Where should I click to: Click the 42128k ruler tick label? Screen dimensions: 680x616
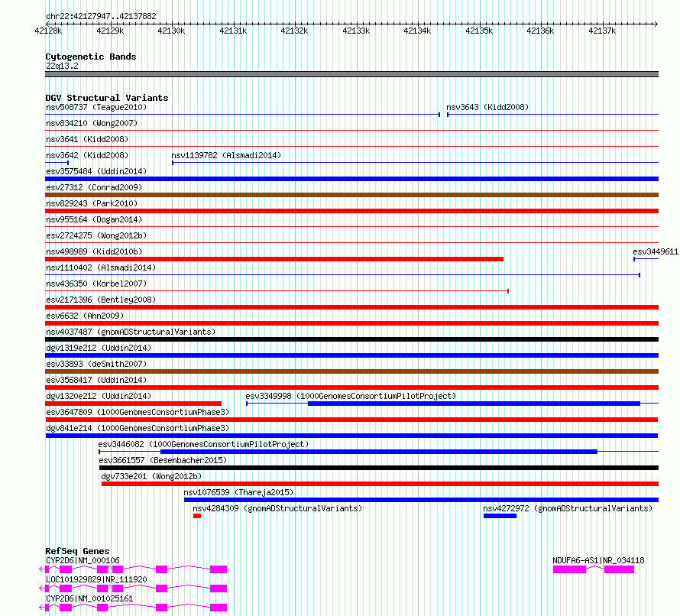click(x=49, y=31)
